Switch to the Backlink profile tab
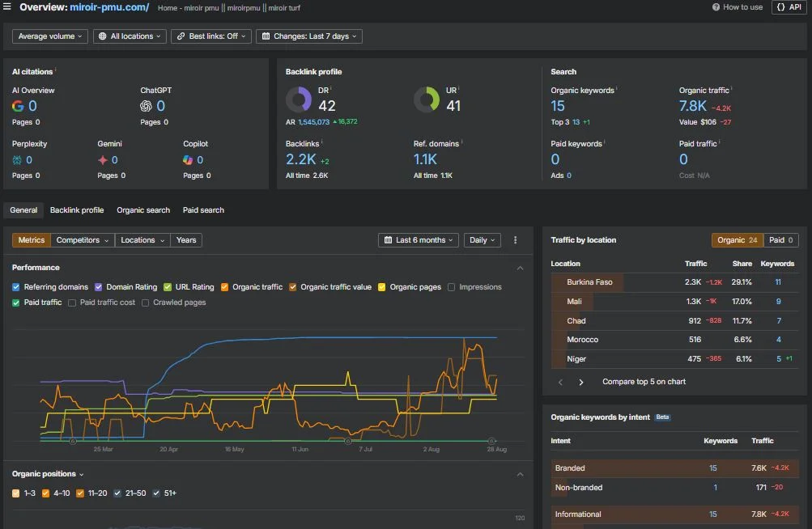812x529 pixels. point(77,209)
